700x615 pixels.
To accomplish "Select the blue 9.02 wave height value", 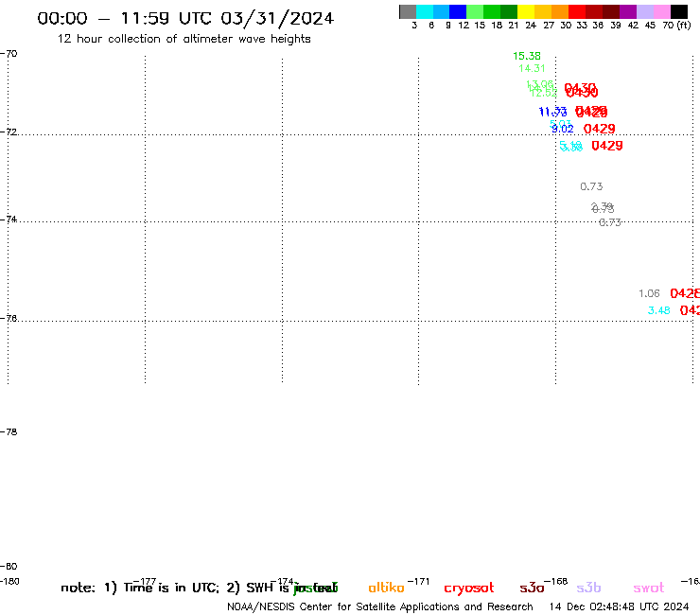I will click(563, 129).
